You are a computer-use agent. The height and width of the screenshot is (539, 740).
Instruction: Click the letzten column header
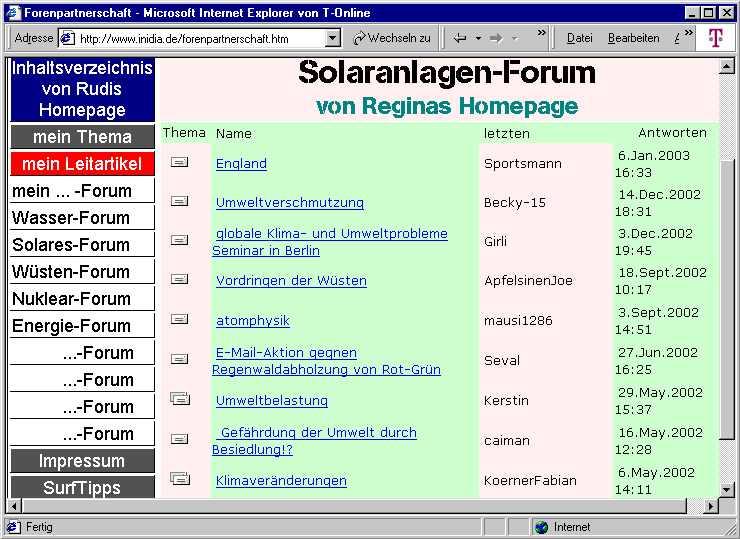506,134
